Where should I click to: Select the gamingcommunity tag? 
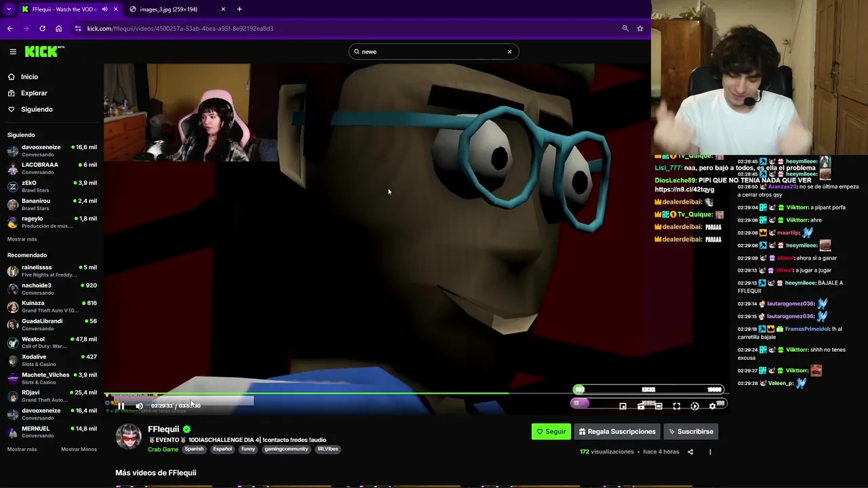pos(286,449)
